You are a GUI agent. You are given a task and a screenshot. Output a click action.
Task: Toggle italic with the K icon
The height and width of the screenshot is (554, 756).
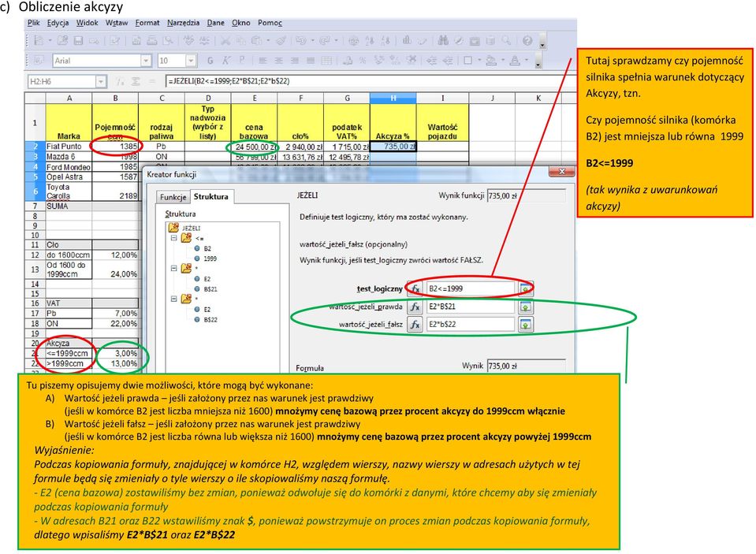pos(225,61)
